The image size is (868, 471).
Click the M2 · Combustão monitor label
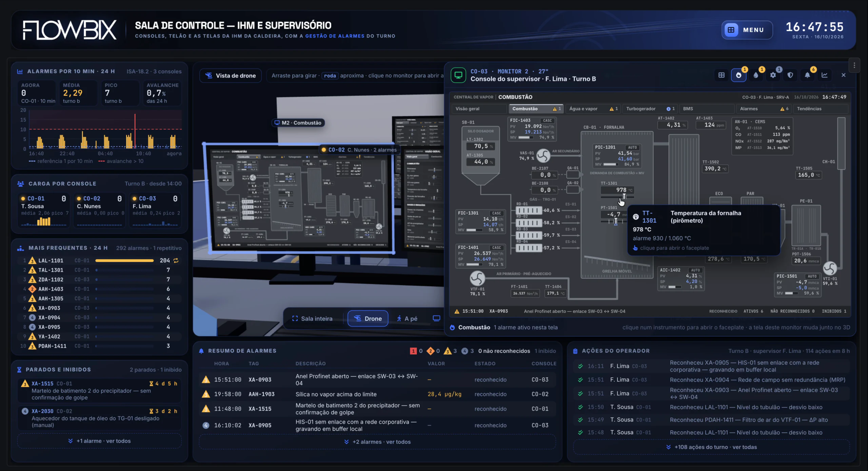298,123
